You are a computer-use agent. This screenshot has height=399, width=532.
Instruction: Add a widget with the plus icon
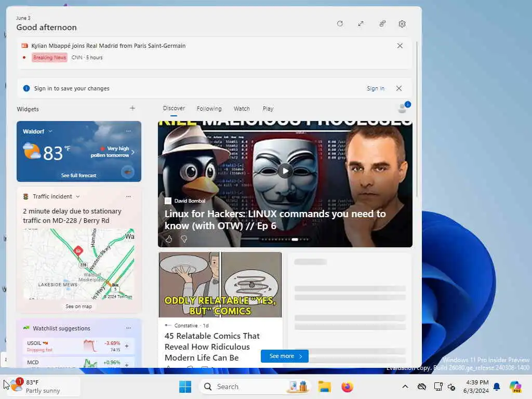(132, 108)
